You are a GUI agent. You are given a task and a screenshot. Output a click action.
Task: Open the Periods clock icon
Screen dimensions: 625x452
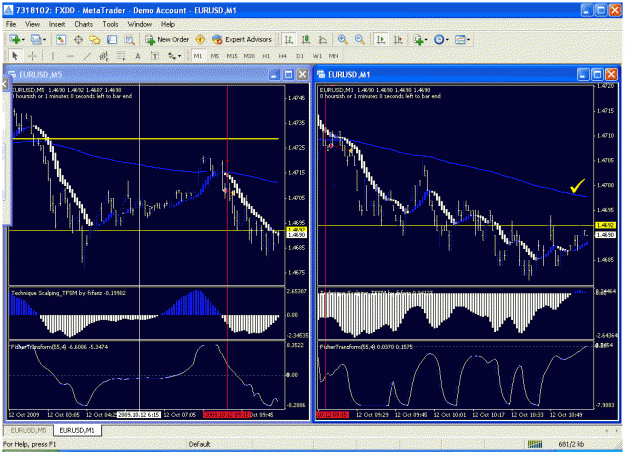(439, 39)
